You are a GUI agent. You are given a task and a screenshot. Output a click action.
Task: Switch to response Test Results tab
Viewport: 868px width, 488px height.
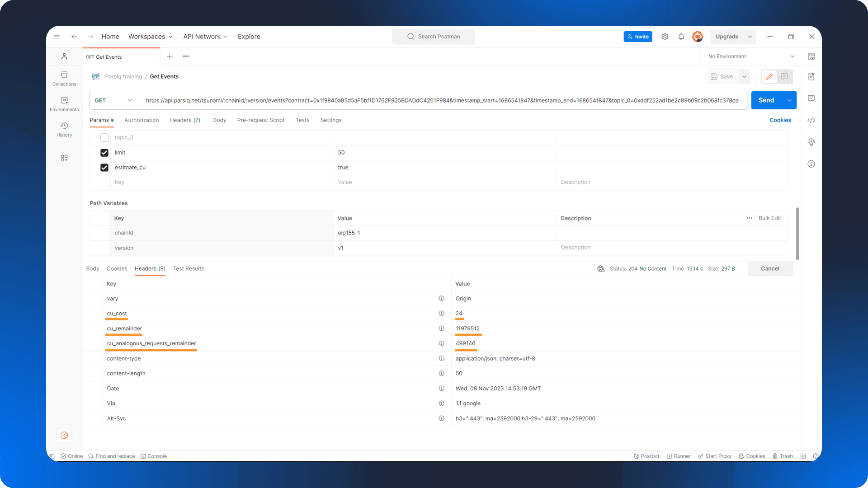click(189, 268)
